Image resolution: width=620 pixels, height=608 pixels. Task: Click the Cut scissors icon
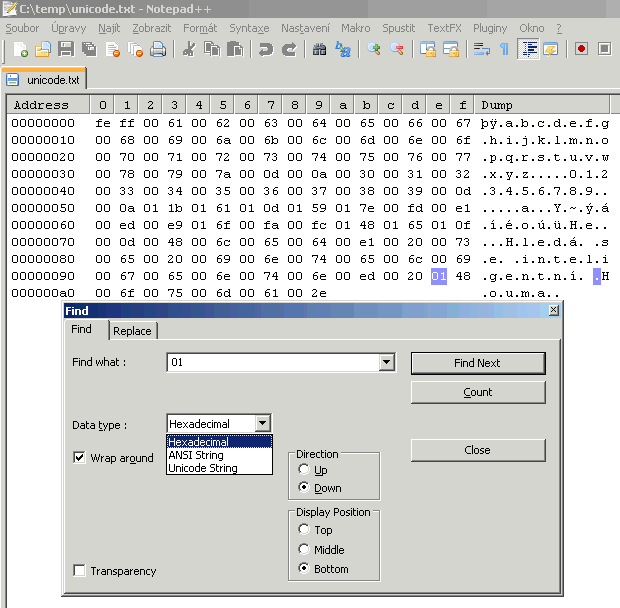pyautogui.click(x=189, y=49)
